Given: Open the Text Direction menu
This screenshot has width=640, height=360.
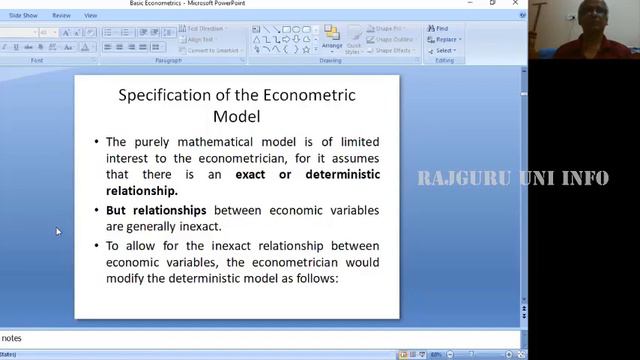Looking at the screenshot, I should [203, 29].
